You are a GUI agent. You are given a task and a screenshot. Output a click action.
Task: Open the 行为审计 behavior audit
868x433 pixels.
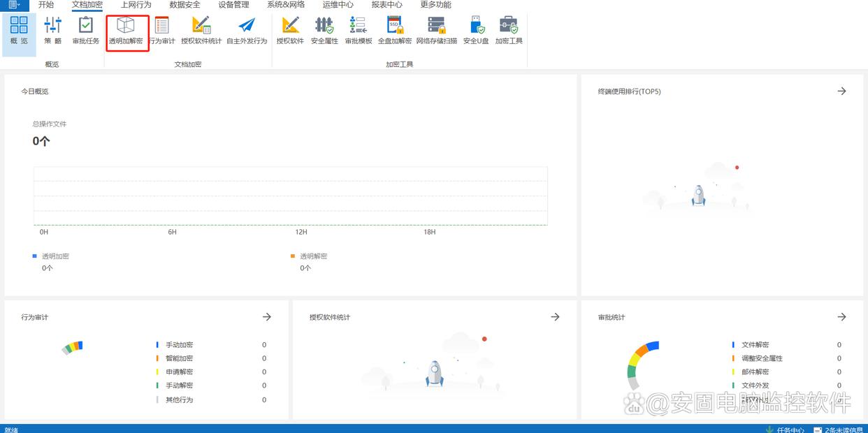coord(162,31)
